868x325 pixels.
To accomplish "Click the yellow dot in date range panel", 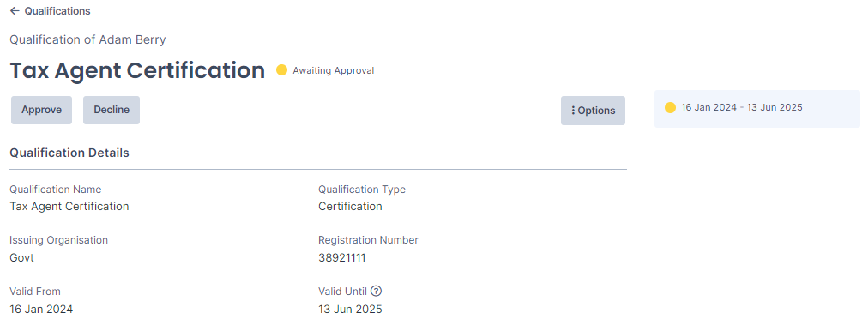I will (x=670, y=108).
